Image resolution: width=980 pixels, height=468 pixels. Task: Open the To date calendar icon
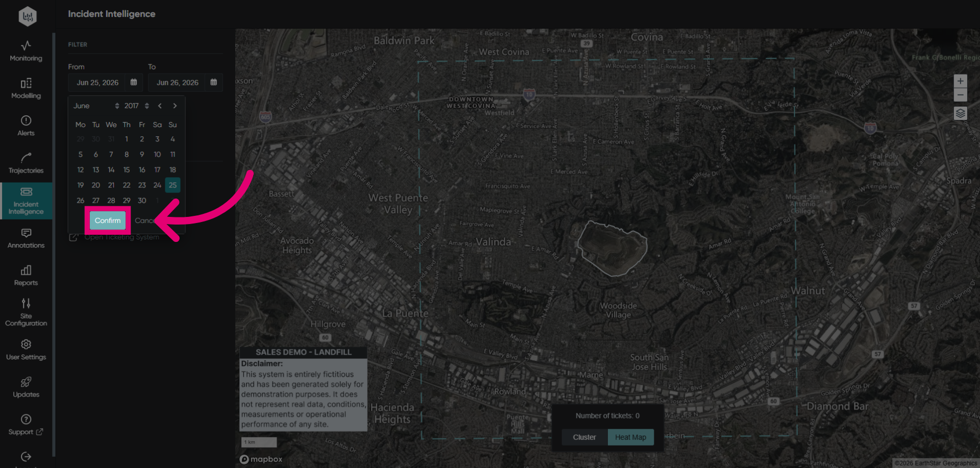point(213,82)
